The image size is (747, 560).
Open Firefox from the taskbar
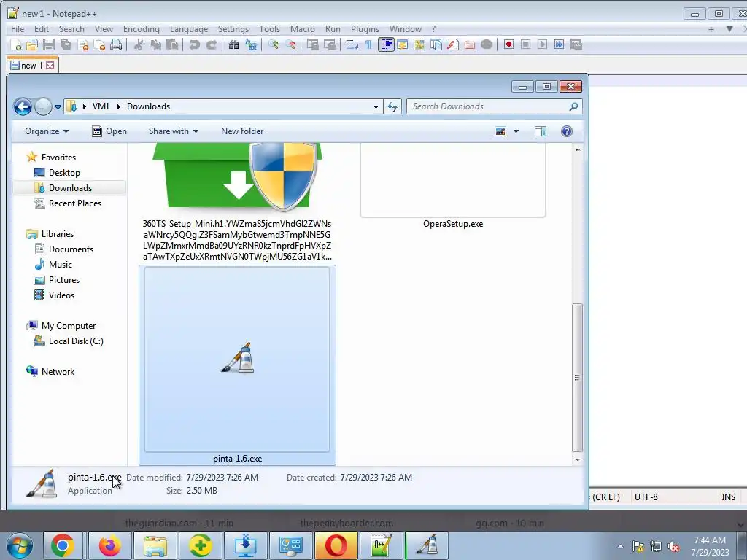pyautogui.click(x=109, y=545)
